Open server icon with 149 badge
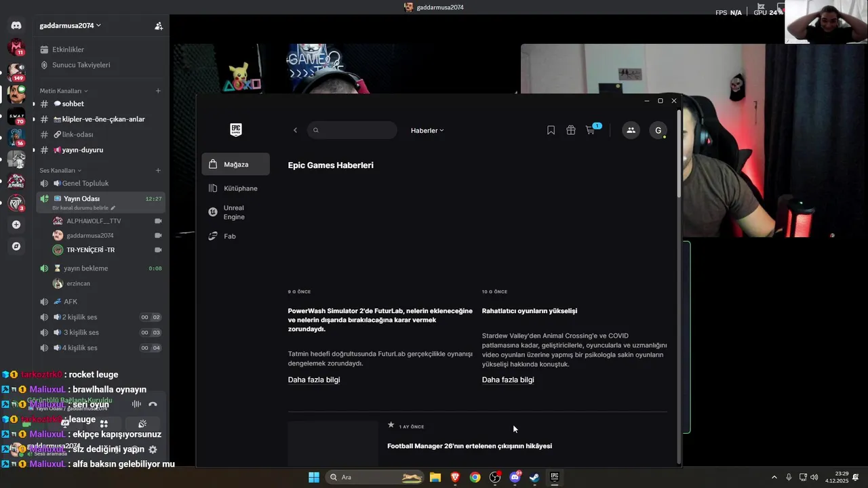Screen dimensions: 868x488 (x=16, y=72)
